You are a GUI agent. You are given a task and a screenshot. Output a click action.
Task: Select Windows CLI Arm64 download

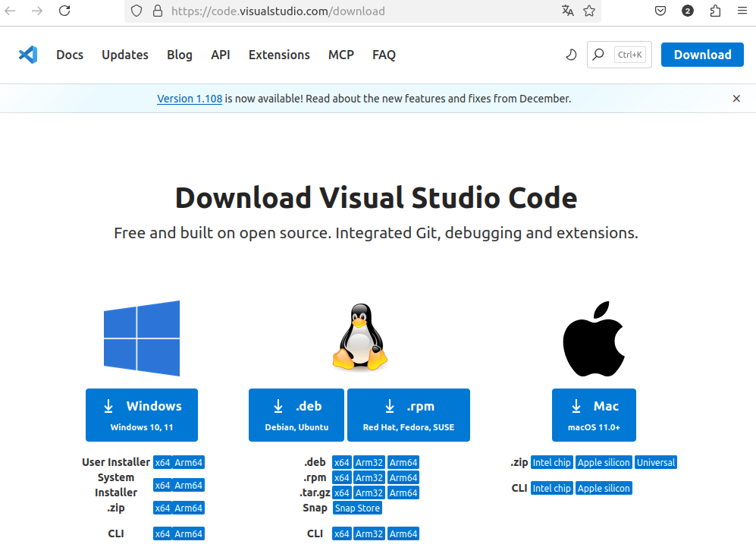[189, 533]
